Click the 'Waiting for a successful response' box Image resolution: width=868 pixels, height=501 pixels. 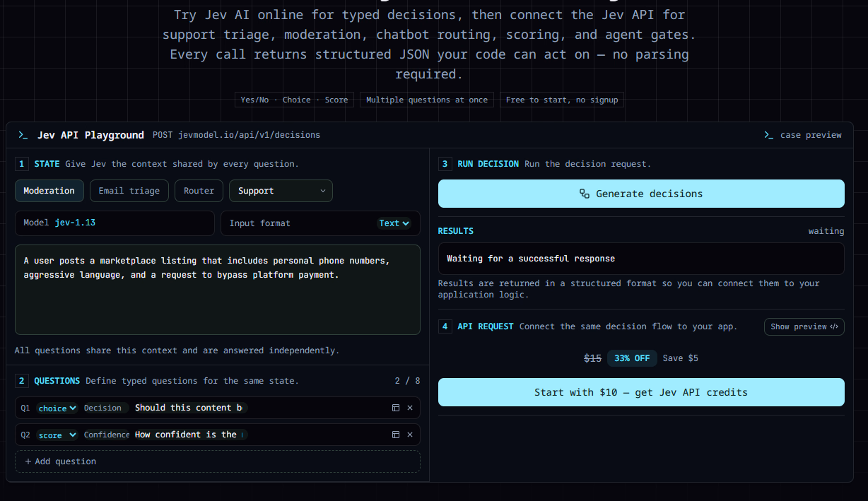(x=641, y=259)
